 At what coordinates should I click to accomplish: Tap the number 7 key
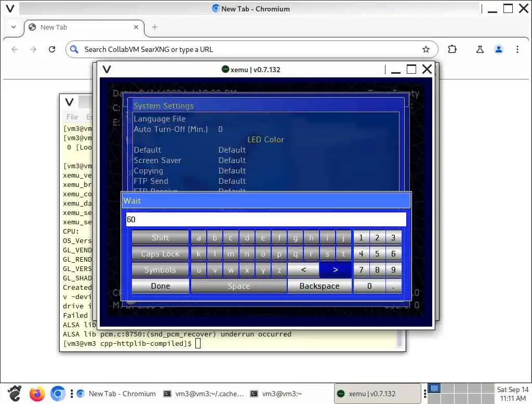tap(361, 270)
